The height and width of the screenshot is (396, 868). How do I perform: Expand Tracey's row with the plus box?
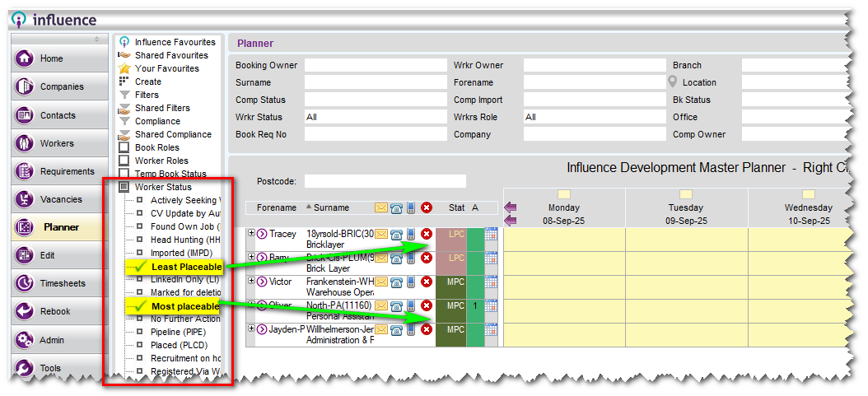tap(251, 233)
